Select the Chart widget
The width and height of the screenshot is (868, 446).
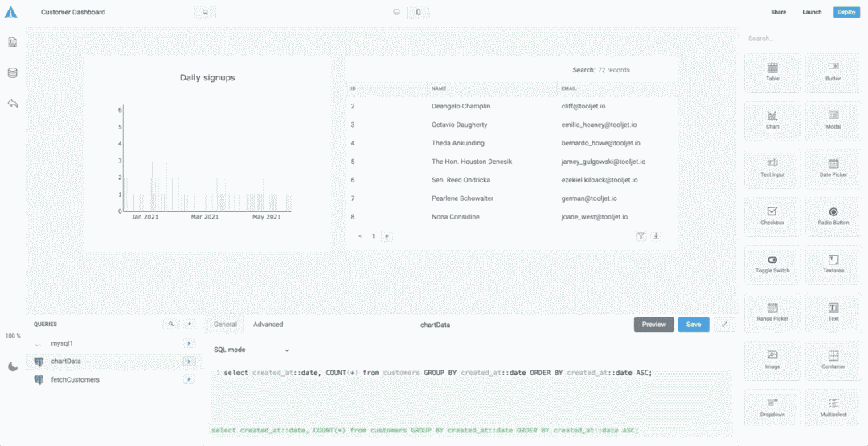tap(772, 120)
